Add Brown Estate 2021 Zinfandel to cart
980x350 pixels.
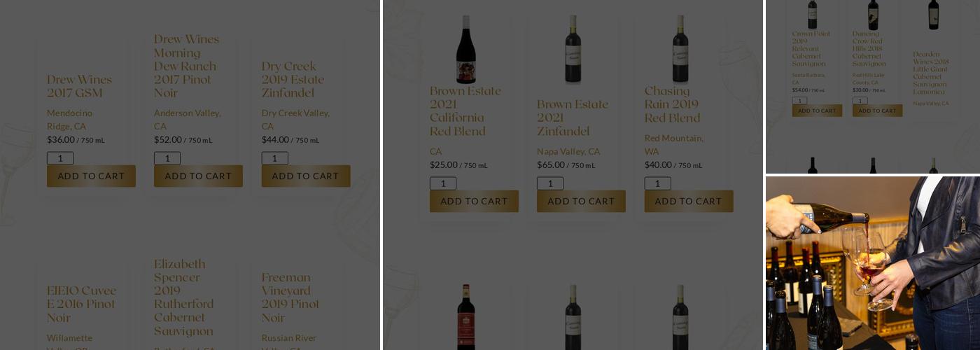(581, 201)
